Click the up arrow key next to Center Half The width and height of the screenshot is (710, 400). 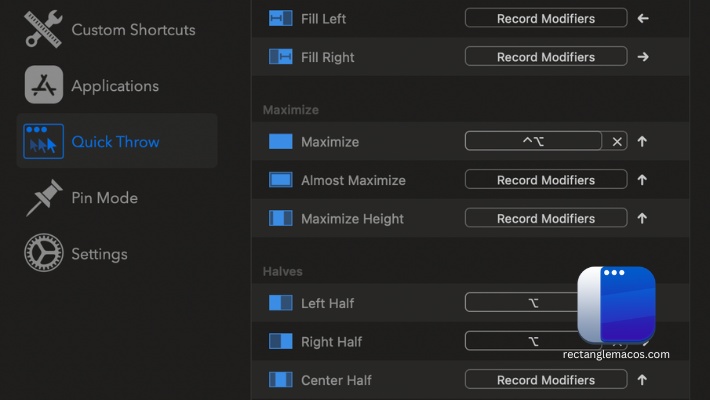(x=642, y=380)
